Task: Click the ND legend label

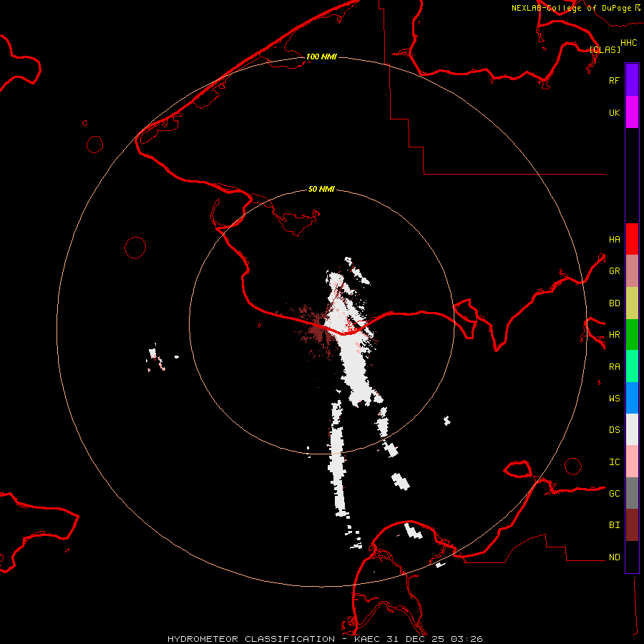Action: tap(614, 557)
